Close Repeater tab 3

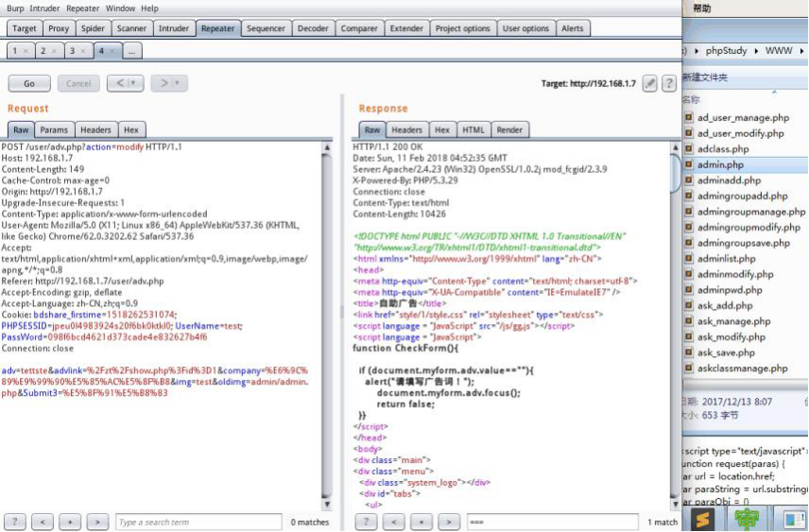click(83, 51)
